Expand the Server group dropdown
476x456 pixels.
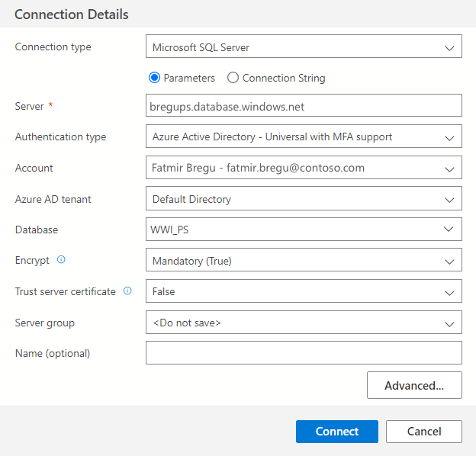tap(303, 323)
